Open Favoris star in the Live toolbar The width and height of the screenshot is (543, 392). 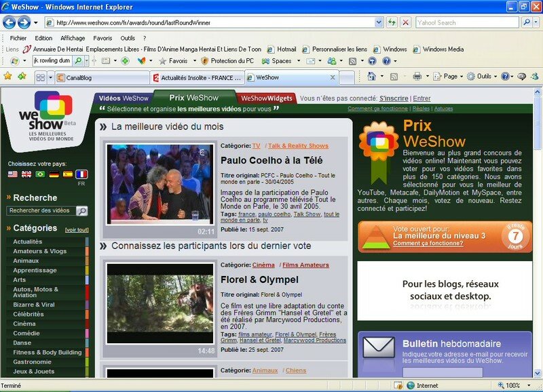click(173, 61)
